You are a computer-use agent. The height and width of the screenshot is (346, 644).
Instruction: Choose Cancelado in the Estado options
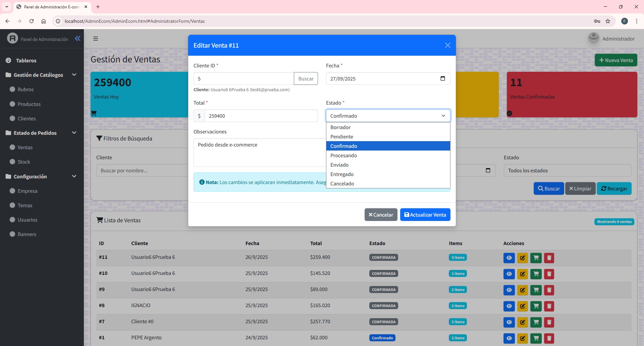pos(342,184)
